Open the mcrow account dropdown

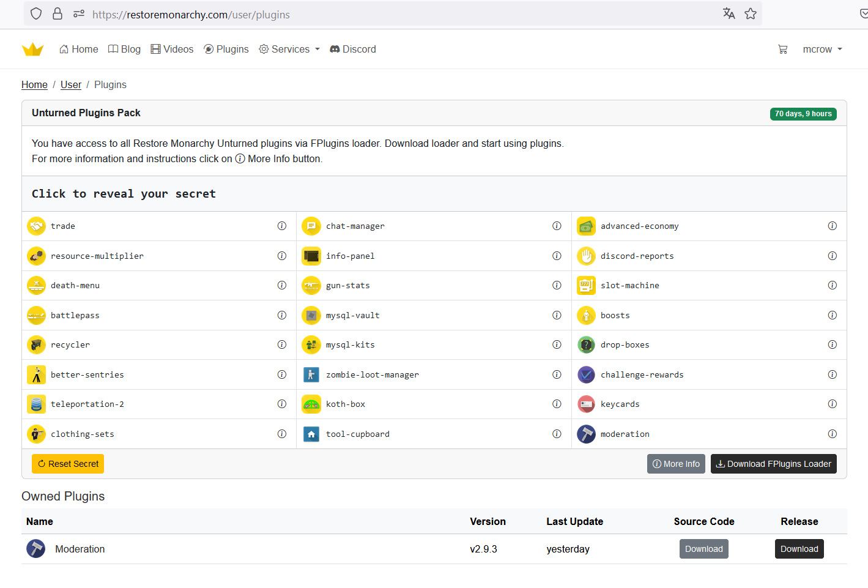tap(822, 49)
